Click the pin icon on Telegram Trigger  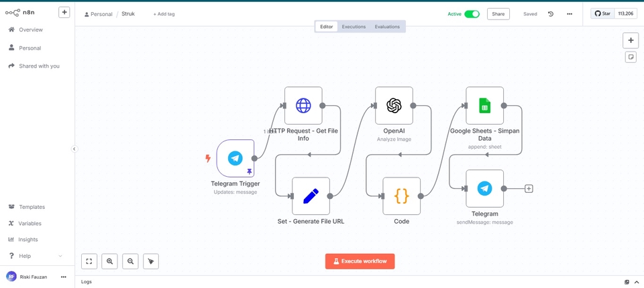click(250, 171)
